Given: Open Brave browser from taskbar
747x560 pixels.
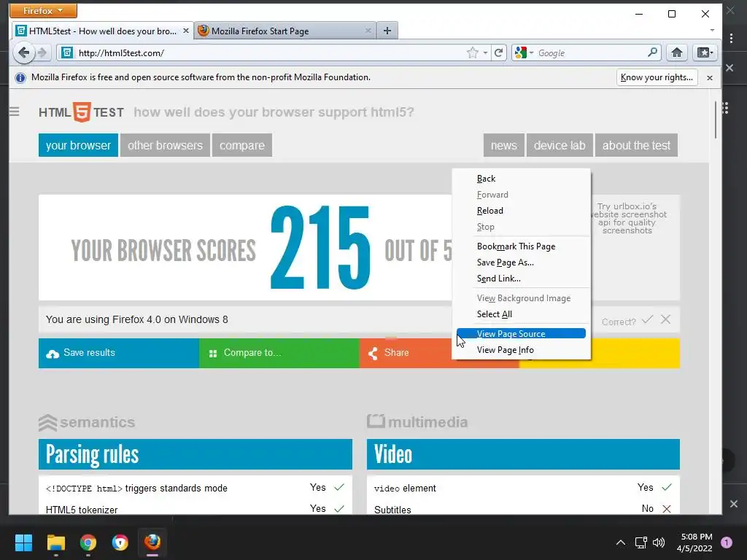Looking at the screenshot, I should pyautogui.click(x=120, y=542).
